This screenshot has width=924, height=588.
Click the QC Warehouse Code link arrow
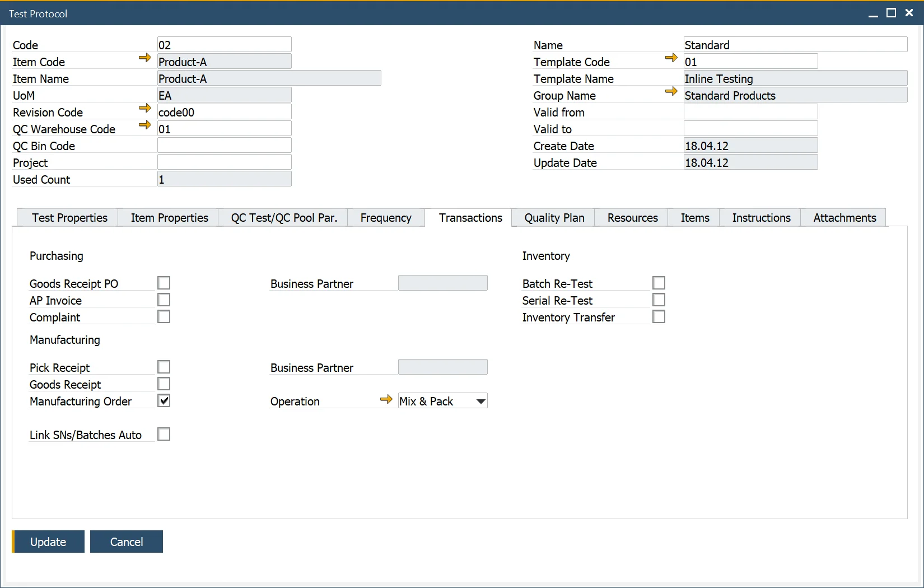click(144, 125)
